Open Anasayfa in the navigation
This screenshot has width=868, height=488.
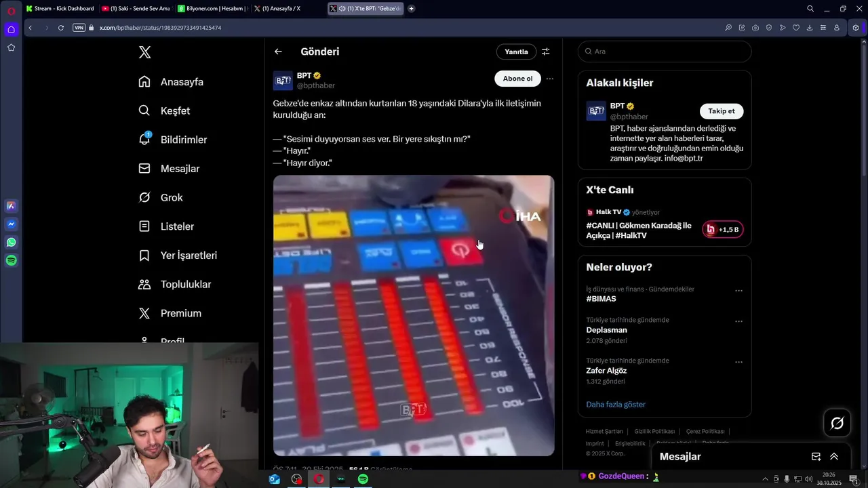click(171, 82)
